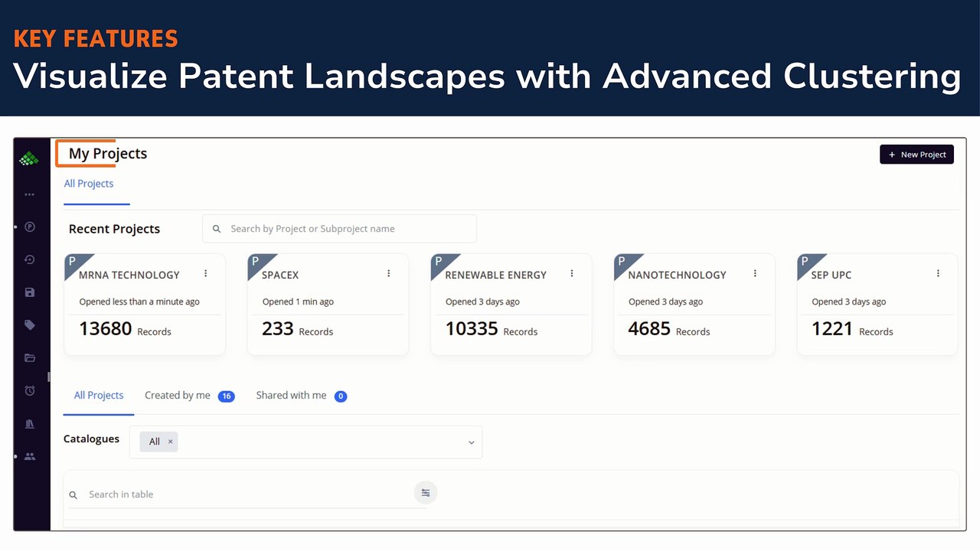The image size is (980, 551).
Task: Open the library books sidebar icon
Action: [x=30, y=423]
